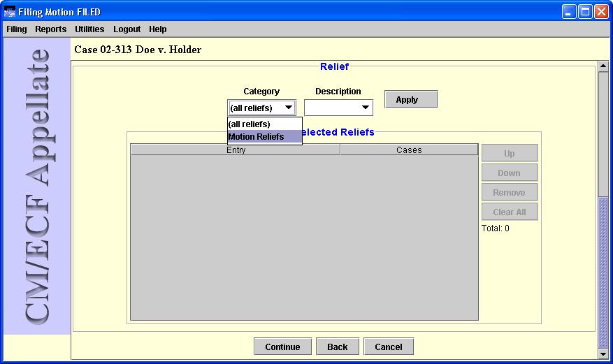This screenshot has height=364, width=613.
Task: Click the Back button
Action: (x=338, y=347)
